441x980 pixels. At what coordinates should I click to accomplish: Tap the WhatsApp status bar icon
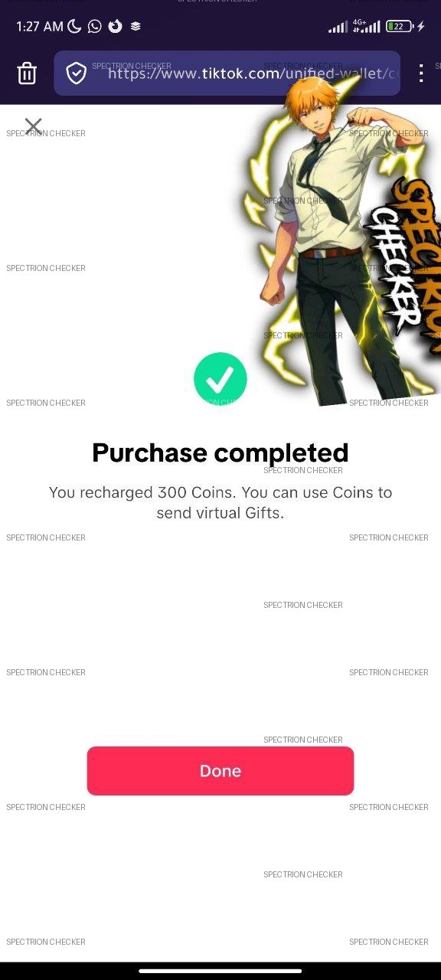[x=94, y=26]
